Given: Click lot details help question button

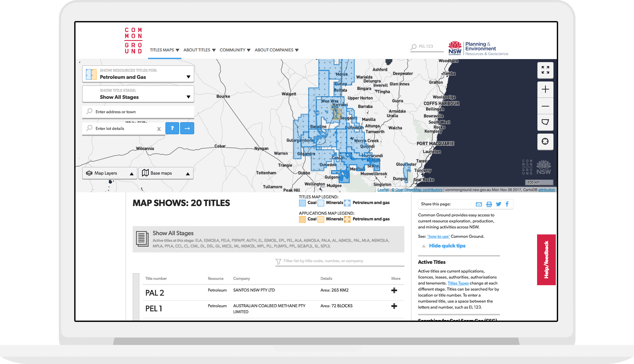Looking at the screenshot, I should pos(172,128).
